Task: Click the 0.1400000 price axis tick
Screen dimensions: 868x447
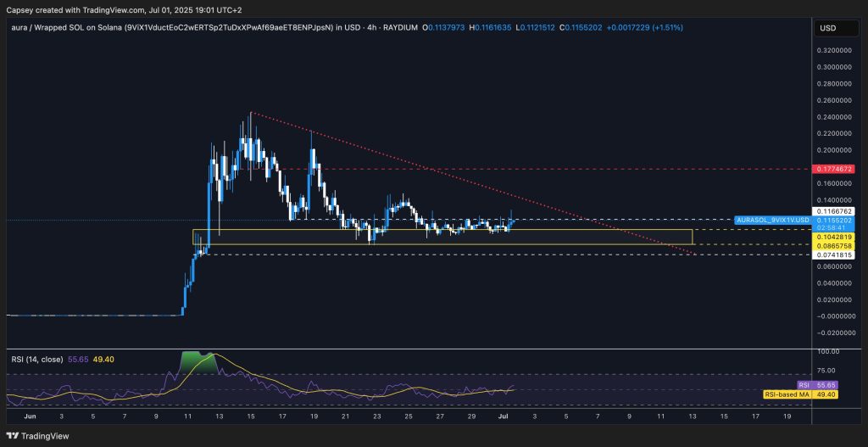Action: (835, 200)
